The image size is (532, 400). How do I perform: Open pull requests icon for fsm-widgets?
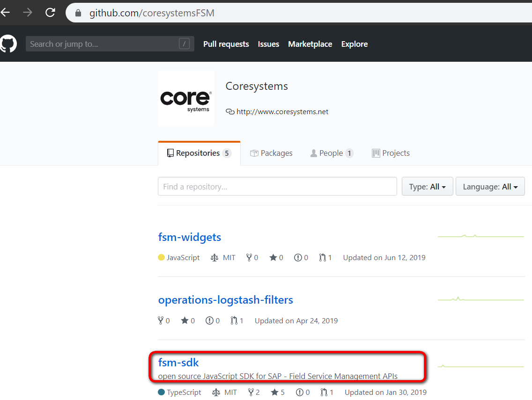(322, 258)
